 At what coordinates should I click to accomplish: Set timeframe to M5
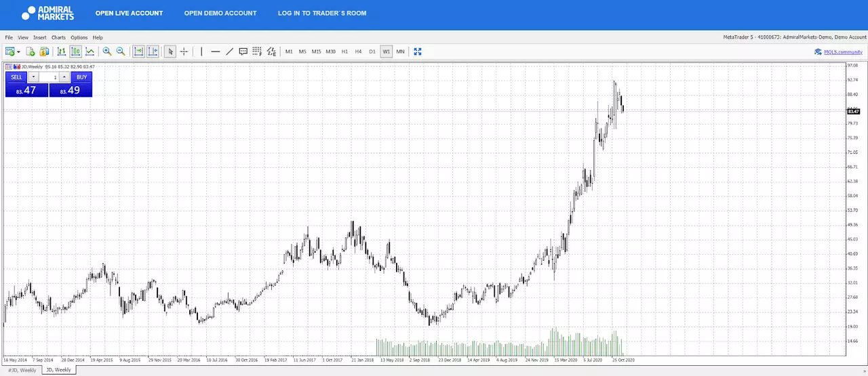pos(302,51)
